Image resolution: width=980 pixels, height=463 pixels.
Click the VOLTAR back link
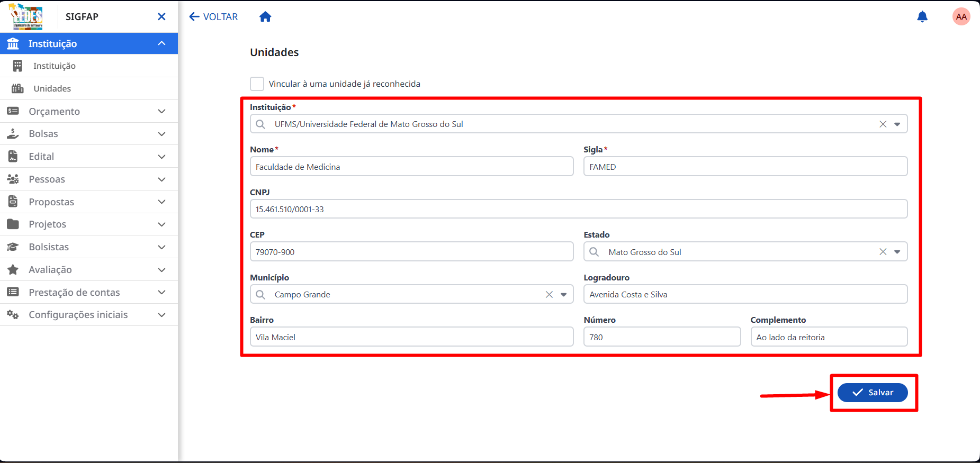coord(214,17)
